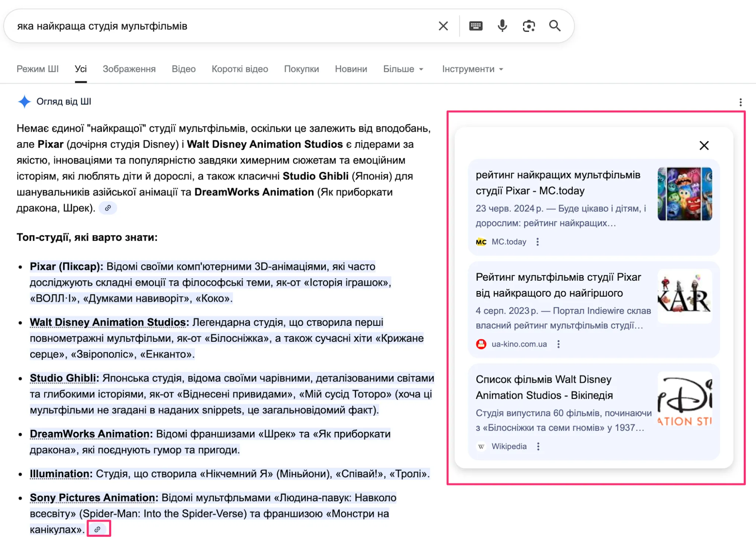Click the ua-kino.com.ua favicon
The image size is (756, 551).
(480, 344)
